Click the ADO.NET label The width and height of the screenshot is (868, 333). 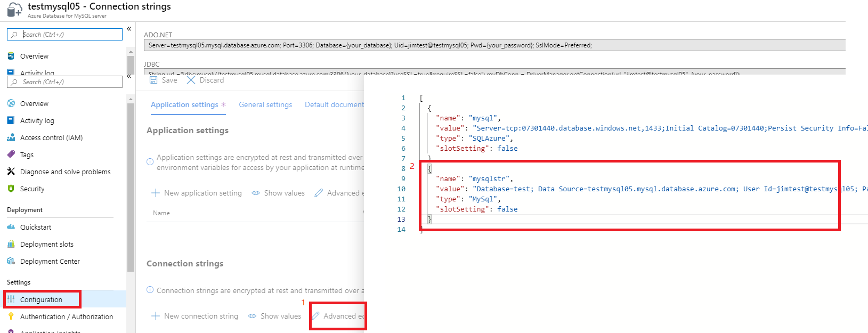pyautogui.click(x=158, y=35)
